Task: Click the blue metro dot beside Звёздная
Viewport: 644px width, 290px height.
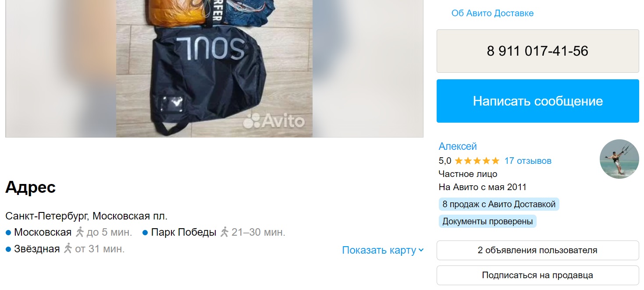Action: click(x=8, y=250)
